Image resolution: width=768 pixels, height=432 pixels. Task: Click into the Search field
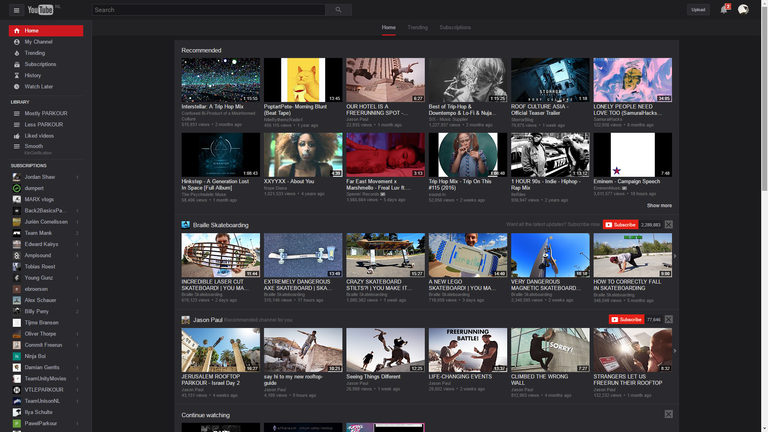[x=208, y=10]
